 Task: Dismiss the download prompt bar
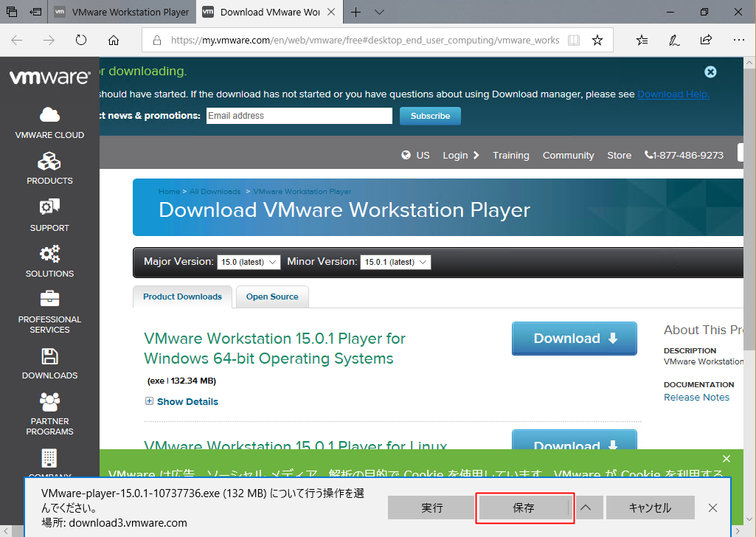coord(712,507)
